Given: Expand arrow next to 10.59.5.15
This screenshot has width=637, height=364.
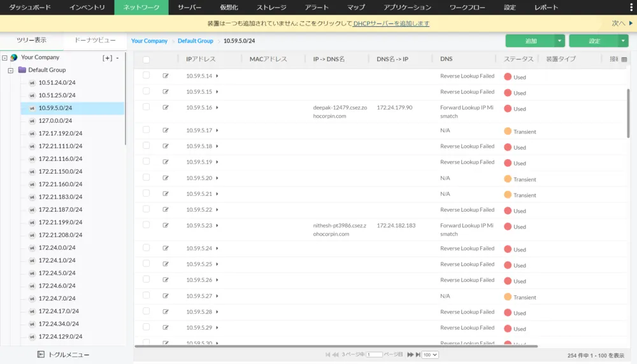Looking at the screenshot, I should point(217,92).
